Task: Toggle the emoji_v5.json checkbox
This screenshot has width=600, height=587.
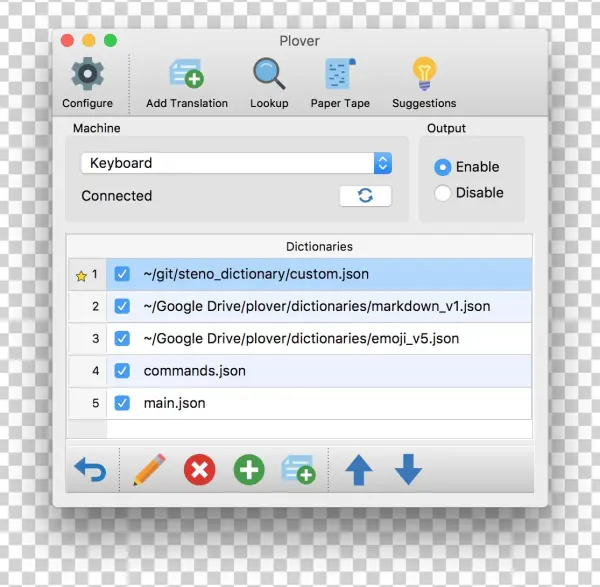Action: tap(122, 339)
